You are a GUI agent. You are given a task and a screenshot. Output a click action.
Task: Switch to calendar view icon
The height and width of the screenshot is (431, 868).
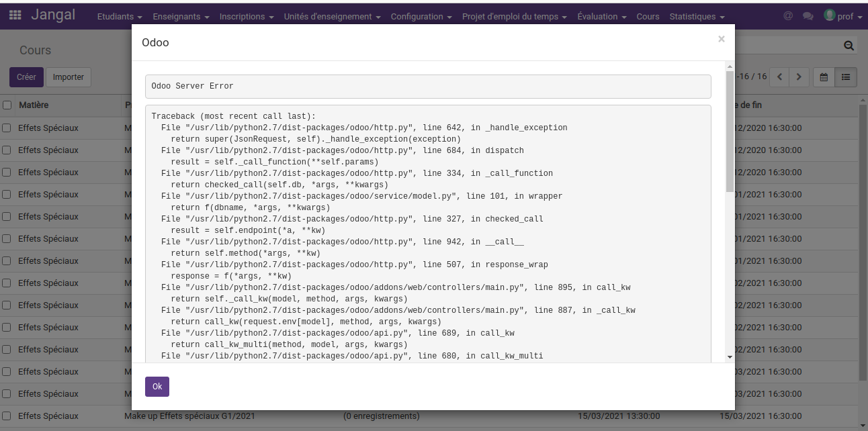click(x=824, y=77)
